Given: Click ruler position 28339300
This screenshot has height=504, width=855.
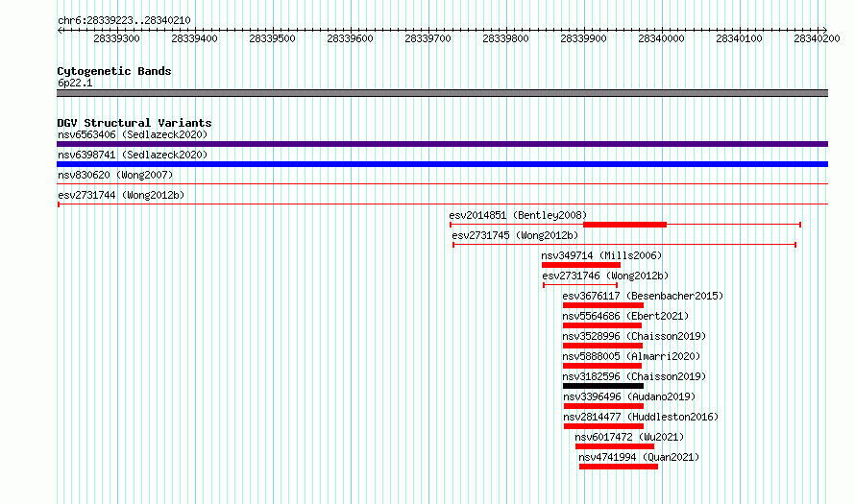Looking at the screenshot, I should 116,38.
